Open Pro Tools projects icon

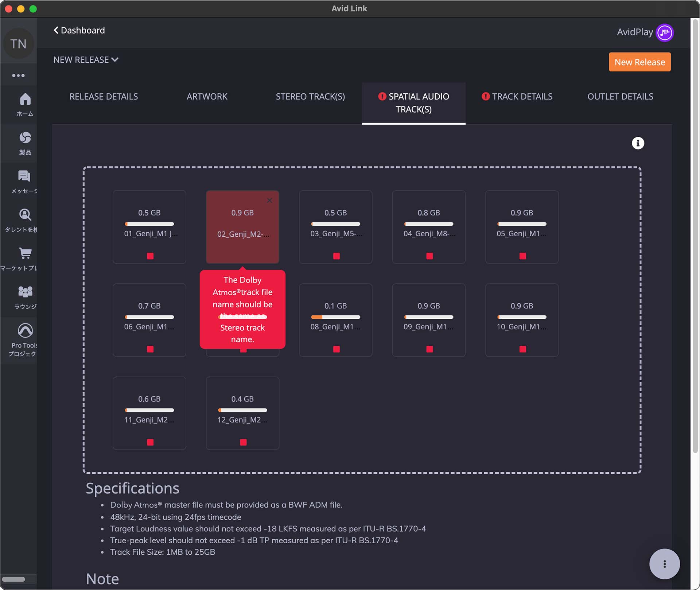click(25, 330)
